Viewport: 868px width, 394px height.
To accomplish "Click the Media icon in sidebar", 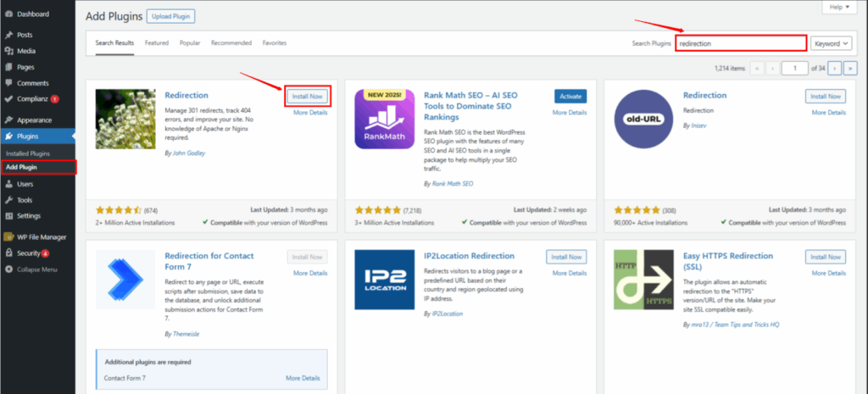I will click(x=8, y=51).
